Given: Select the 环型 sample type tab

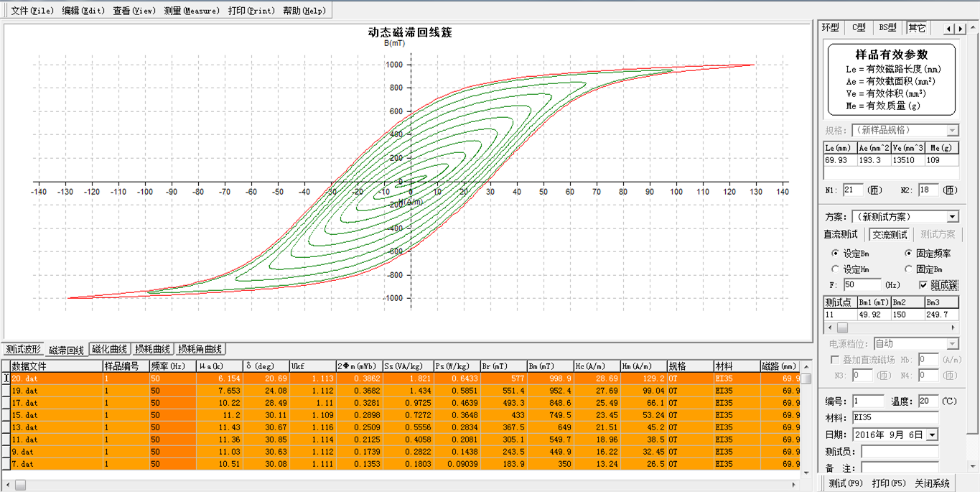Looking at the screenshot, I should pyautogui.click(x=831, y=27).
